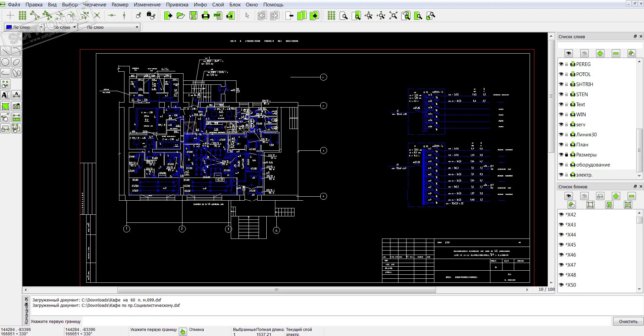Click the Очистить button
This screenshot has height=336, width=644.
tap(628, 321)
